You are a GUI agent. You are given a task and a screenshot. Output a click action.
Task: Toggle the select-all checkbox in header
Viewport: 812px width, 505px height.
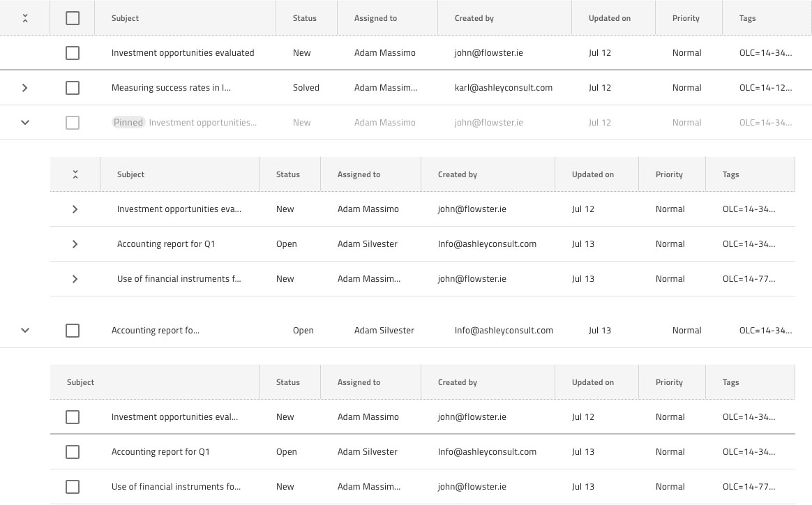[73, 18]
